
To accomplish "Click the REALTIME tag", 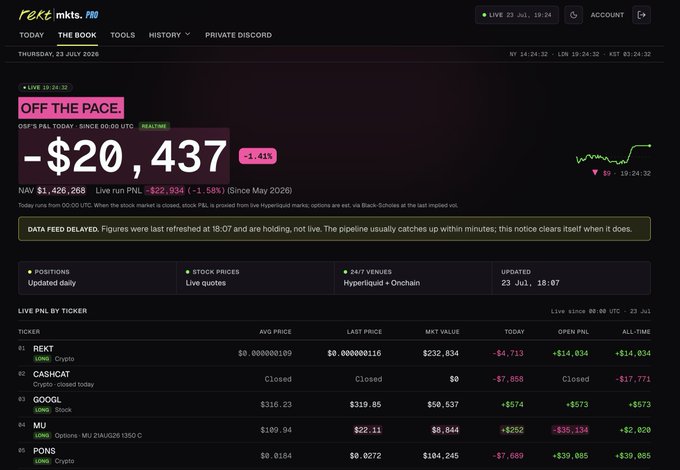I will pyautogui.click(x=154, y=126).
